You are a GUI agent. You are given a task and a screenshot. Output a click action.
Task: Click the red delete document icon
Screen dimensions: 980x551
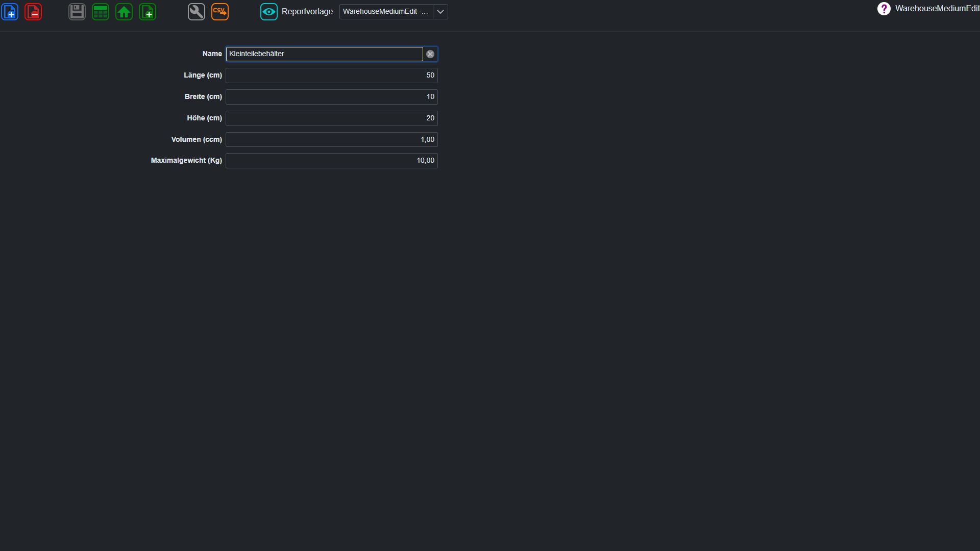click(x=33, y=12)
